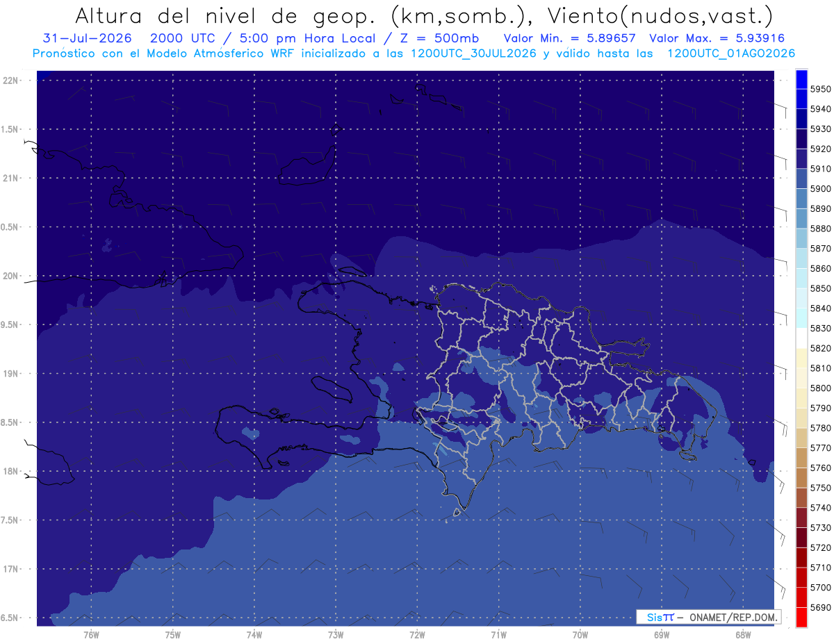Click the 1.5N latitude label
This screenshot has height=644, width=834.
click(10, 129)
